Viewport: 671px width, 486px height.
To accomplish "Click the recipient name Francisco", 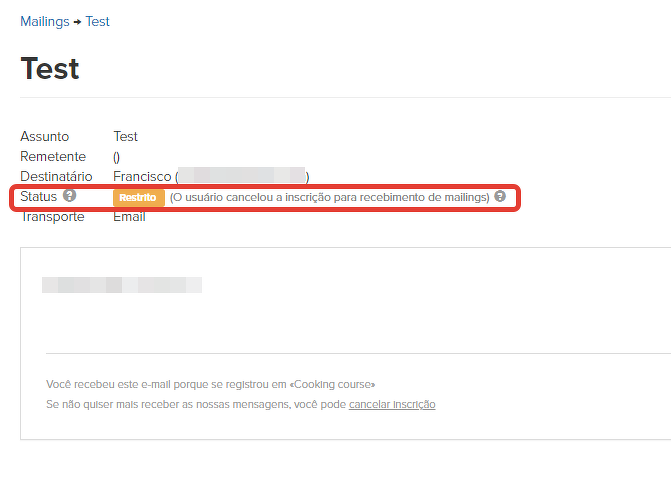I will [142, 176].
